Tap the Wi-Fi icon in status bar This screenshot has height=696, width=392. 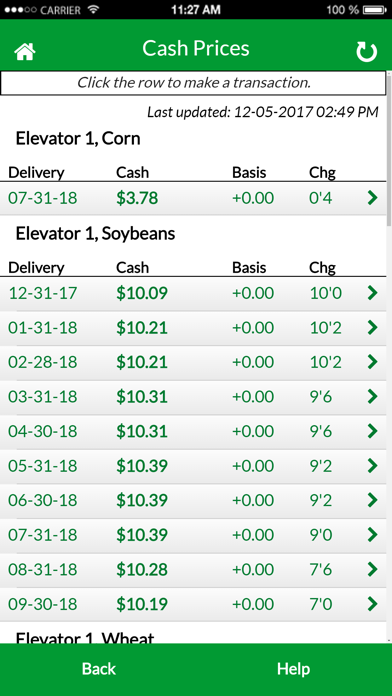click(x=93, y=9)
